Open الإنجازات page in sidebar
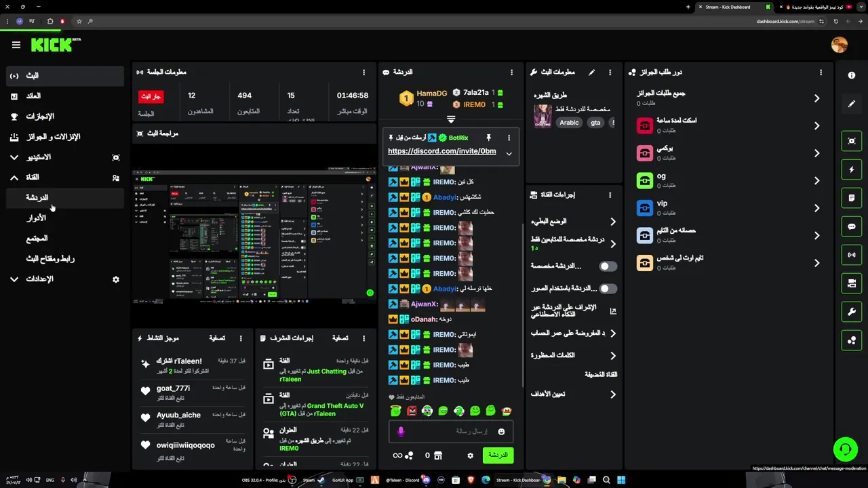Screen dimensions: 868x488 [65, 117]
